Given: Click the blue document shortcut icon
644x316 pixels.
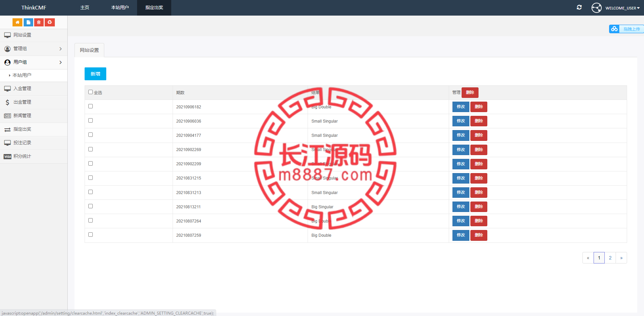Looking at the screenshot, I should point(28,22).
